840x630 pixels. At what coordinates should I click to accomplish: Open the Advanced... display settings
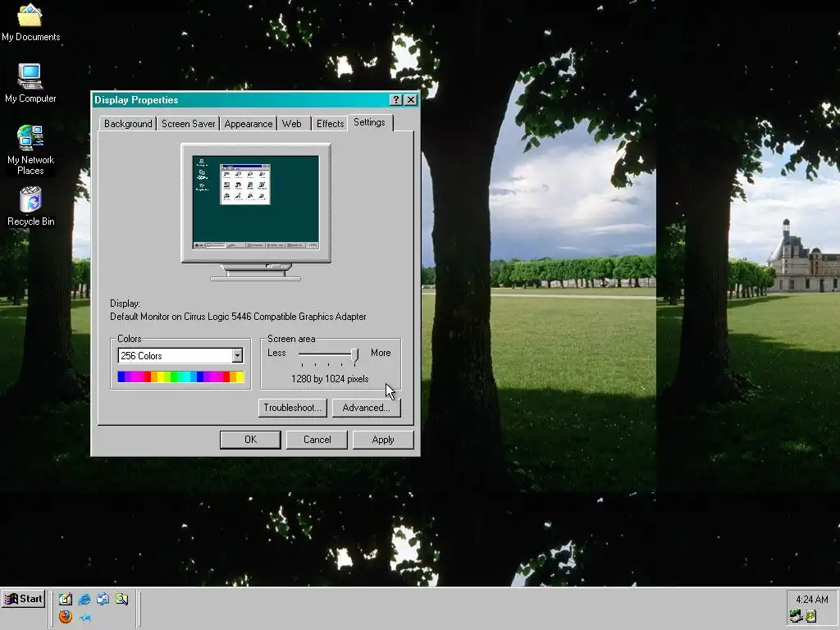[x=367, y=408]
